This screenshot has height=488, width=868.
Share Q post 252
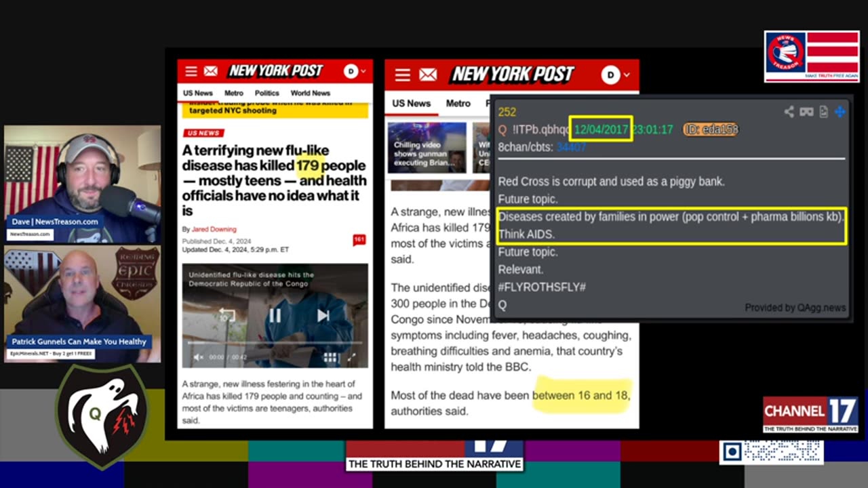(x=789, y=112)
